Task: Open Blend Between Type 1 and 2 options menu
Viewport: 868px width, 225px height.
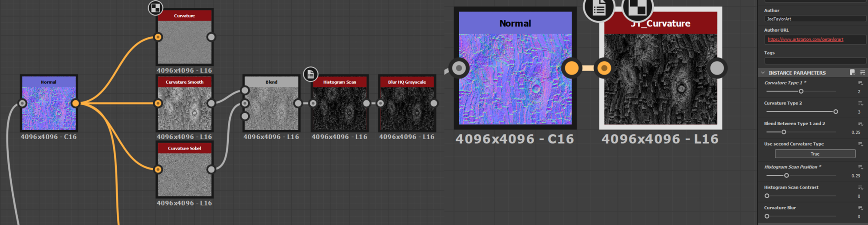Action: 860,124
